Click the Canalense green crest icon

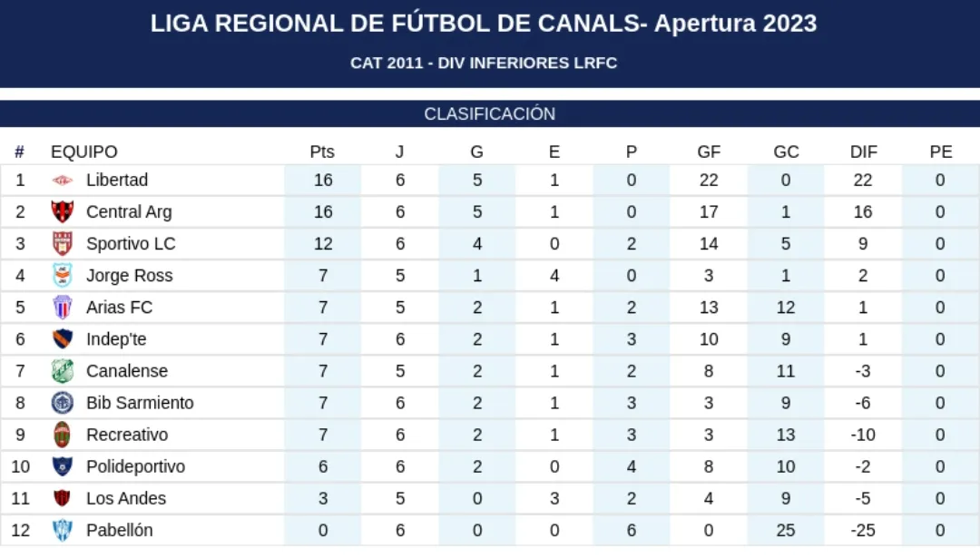click(62, 371)
